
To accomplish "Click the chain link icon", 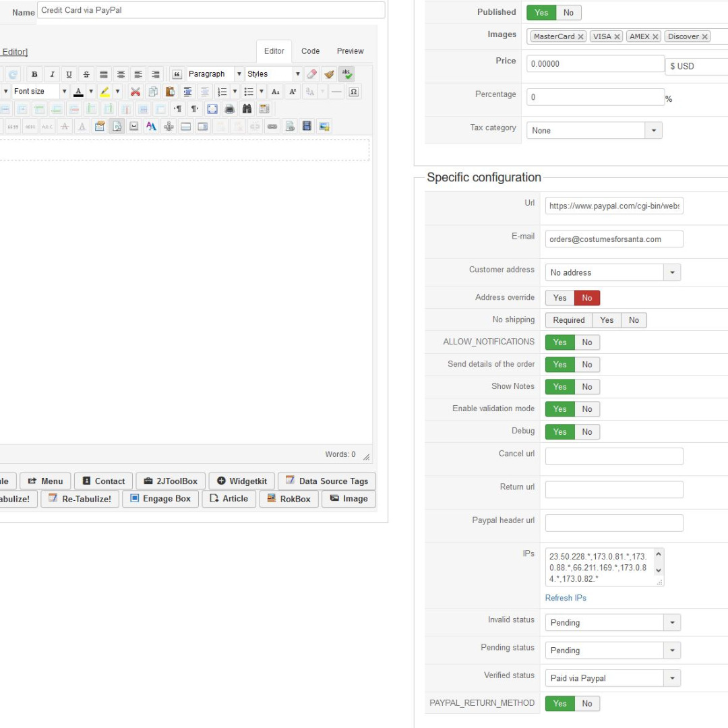I will click(x=272, y=126).
